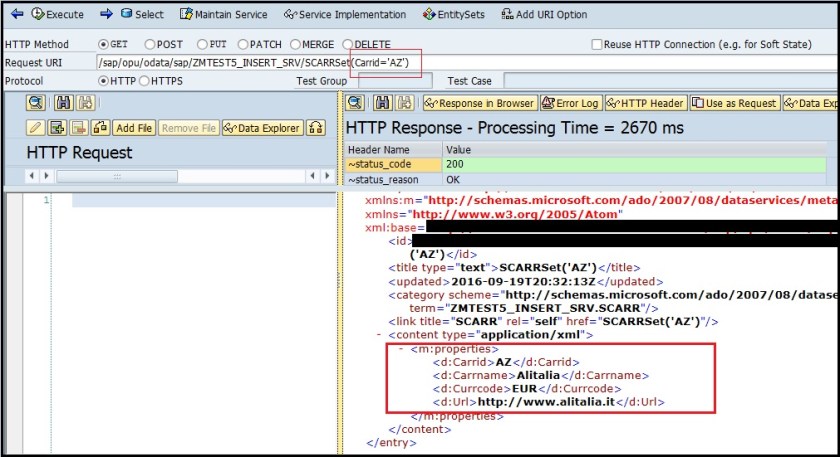Click the find binoculars icon in request pane

click(64, 103)
